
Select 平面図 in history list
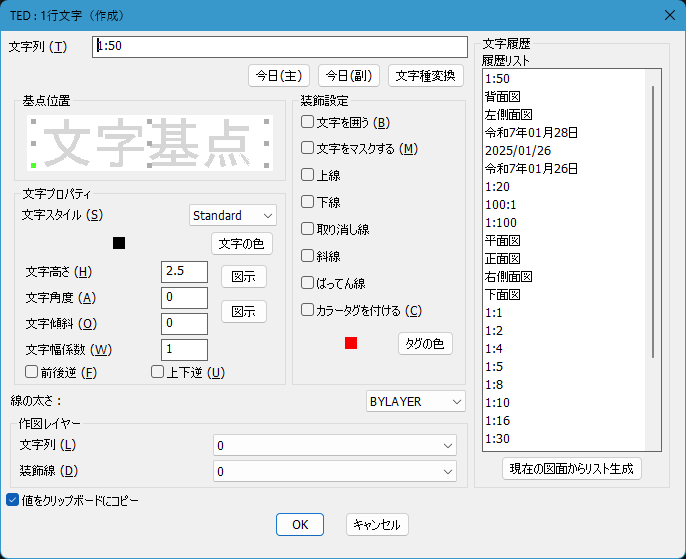click(x=564, y=241)
